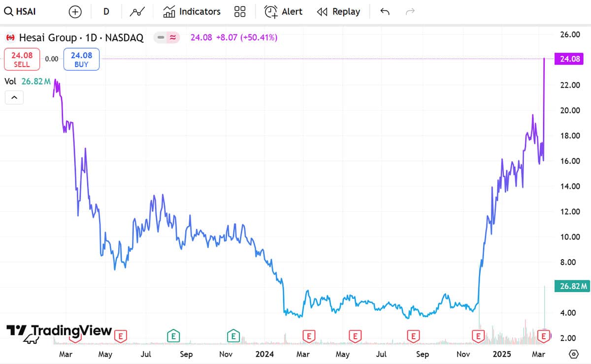Click the red 24.08 SELL button
Viewport: 591px width, 364px height.
click(x=22, y=59)
